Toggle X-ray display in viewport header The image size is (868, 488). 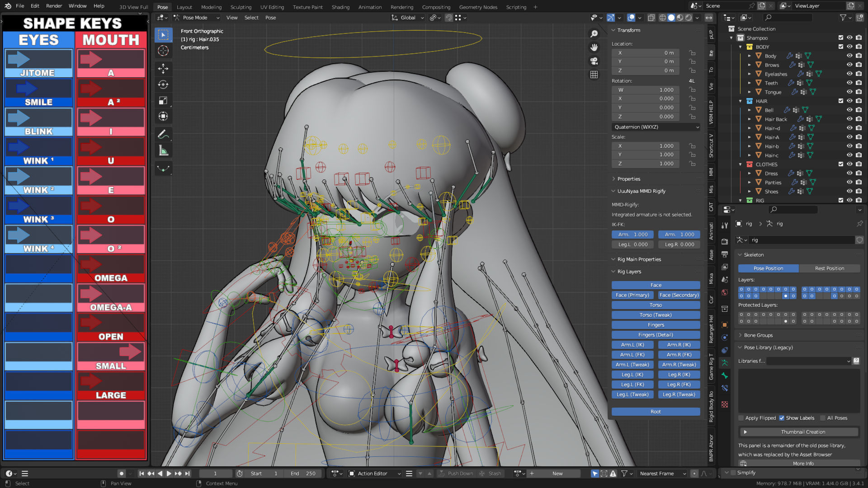point(651,18)
